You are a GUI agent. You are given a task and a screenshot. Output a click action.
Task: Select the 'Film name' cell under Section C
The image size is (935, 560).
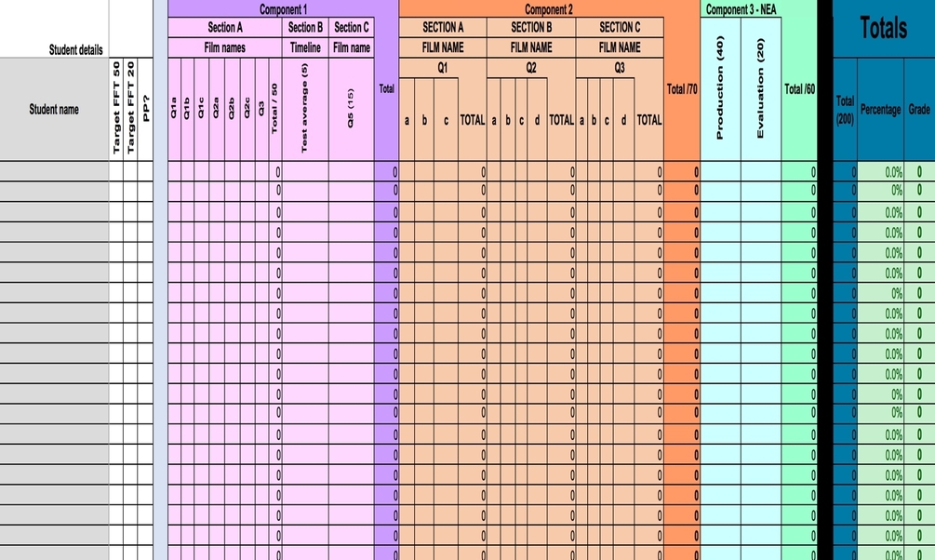(352, 47)
